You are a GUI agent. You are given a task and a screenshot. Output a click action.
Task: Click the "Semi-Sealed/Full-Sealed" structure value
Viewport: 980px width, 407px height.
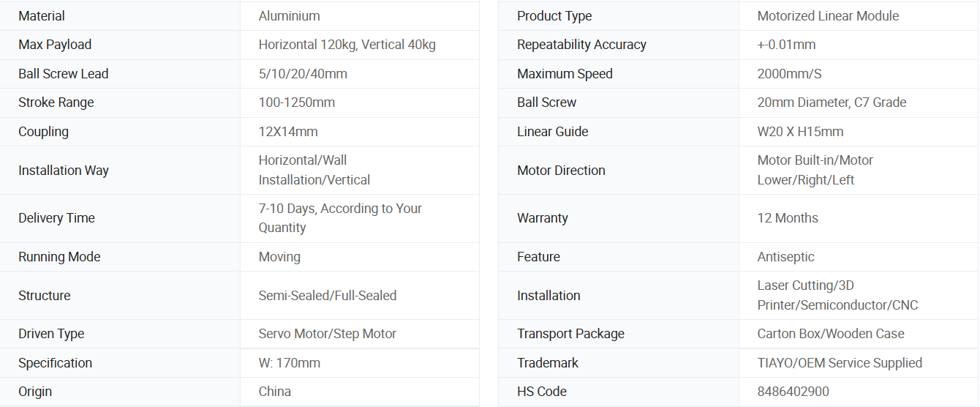[327, 296]
